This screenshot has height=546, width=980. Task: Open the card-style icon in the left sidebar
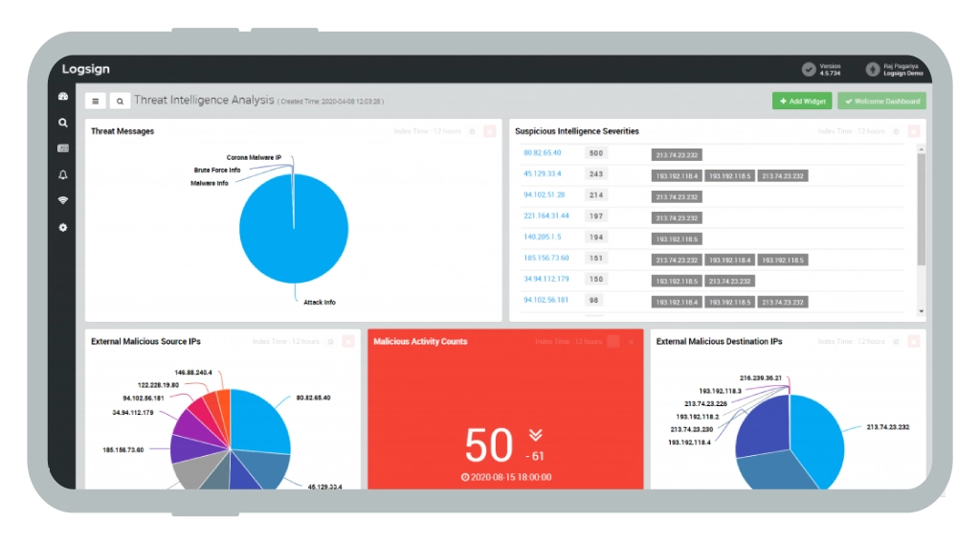click(63, 148)
